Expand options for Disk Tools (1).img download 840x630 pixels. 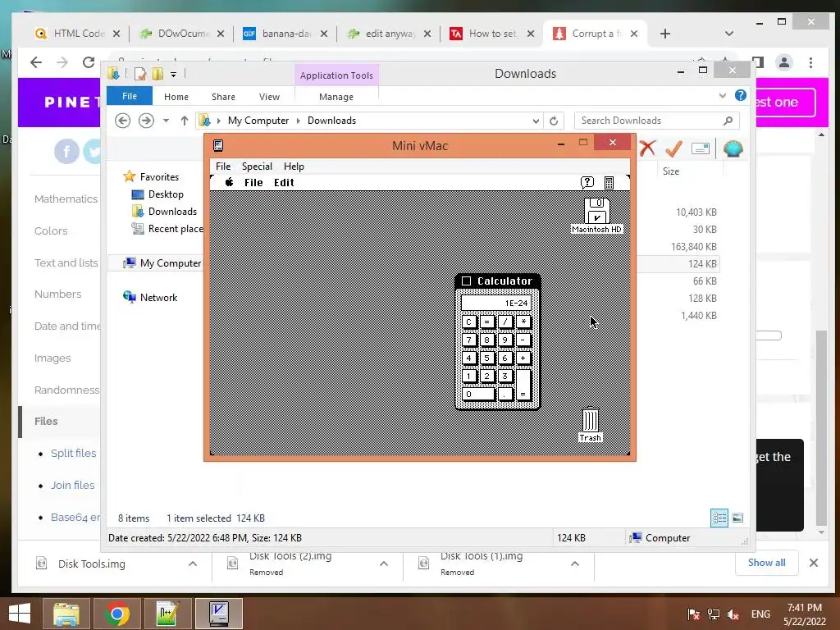coord(575,564)
